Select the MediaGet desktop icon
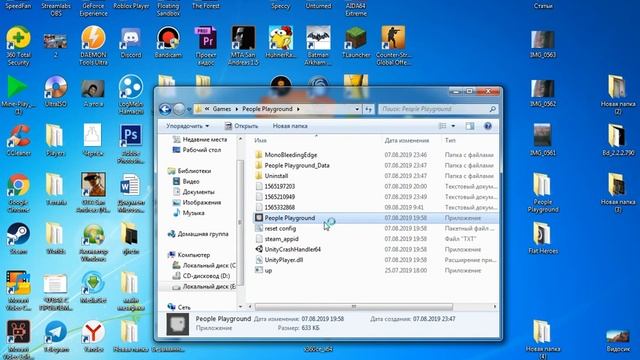Image resolution: width=640 pixels, height=360 pixels. click(x=93, y=287)
